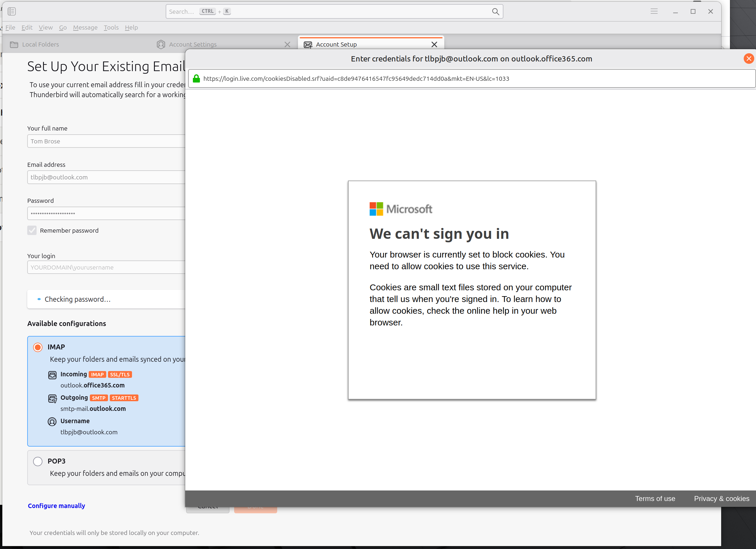Screen dimensions: 756x549
Task: Open the Message menu
Action: [85, 27]
